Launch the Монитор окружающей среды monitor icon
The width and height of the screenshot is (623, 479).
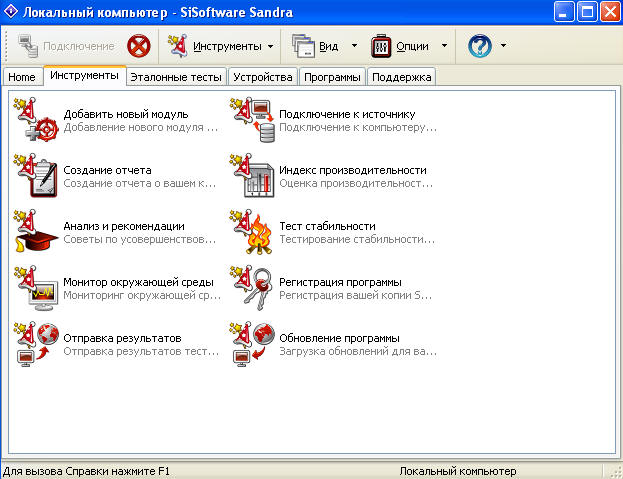[x=36, y=288]
